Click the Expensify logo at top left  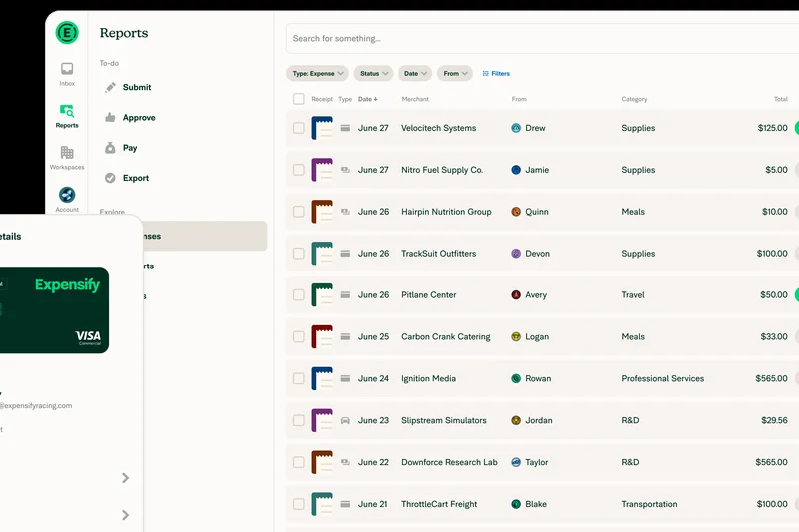[67, 32]
